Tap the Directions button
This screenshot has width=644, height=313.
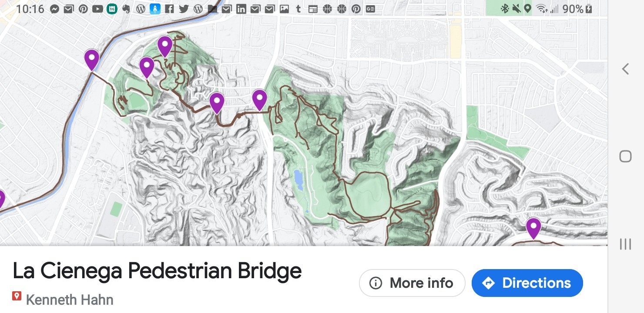[x=527, y=283]
